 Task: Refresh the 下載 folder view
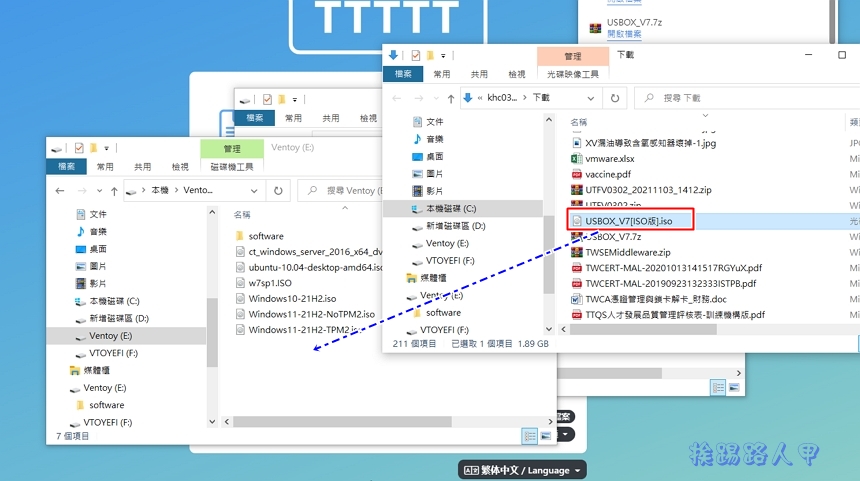[x=615, y=98]
